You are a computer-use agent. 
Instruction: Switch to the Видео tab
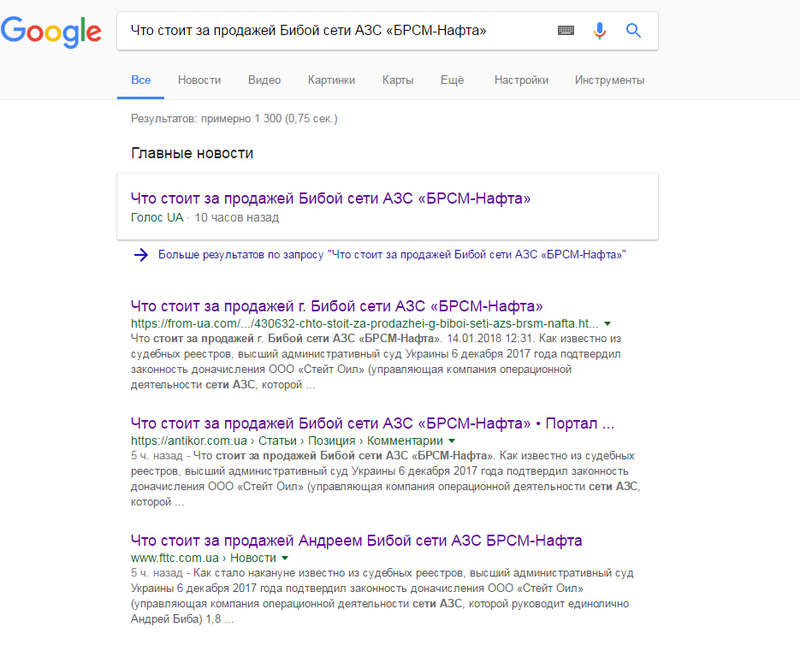point(264,80)
